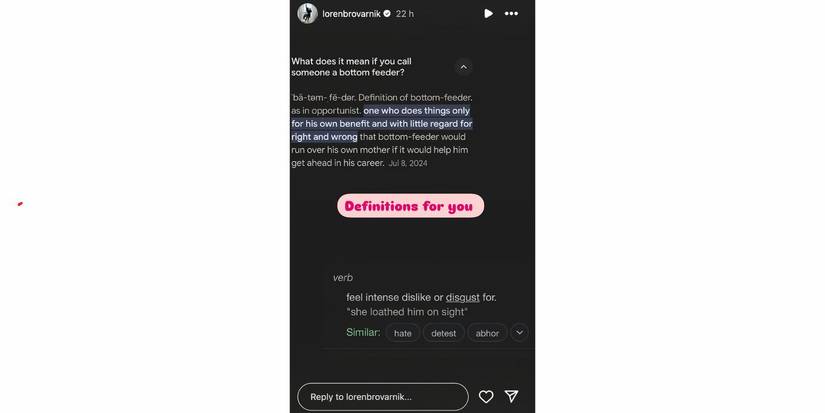The width and height of the screenshot is (825, 413).
Task: Share the story with the paper plane icon
Action: pos(511,397)
